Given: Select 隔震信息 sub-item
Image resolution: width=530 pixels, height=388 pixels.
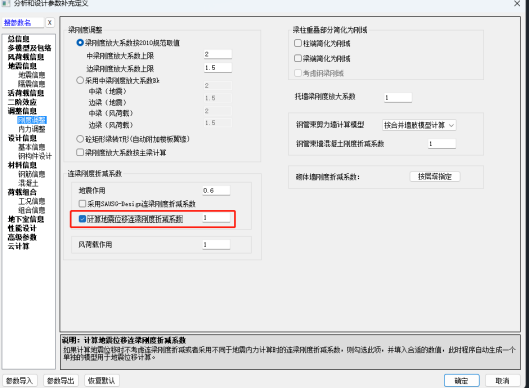Looking at the screenshot, I should pyautogui.click(x=31, y=83).
